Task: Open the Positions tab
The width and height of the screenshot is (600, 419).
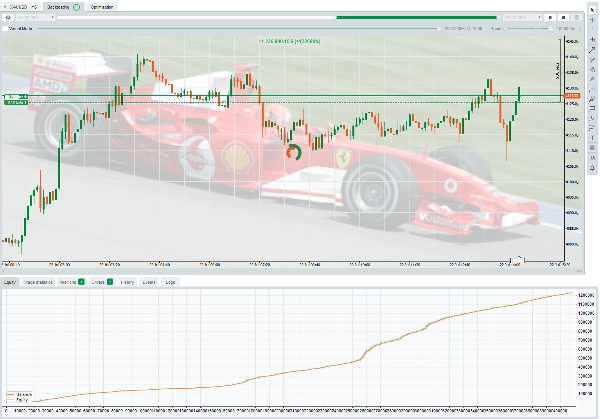Action: click(72, 282)
